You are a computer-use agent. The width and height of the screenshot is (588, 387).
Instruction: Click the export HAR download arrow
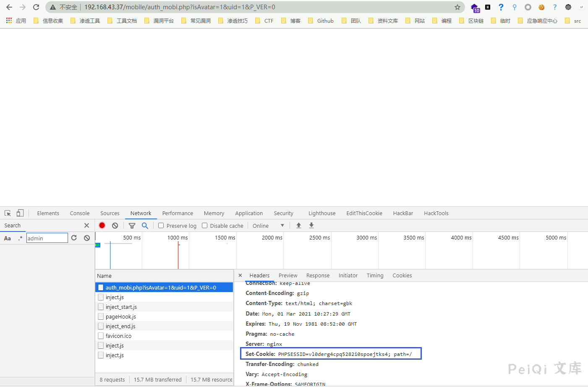point(311,226)
